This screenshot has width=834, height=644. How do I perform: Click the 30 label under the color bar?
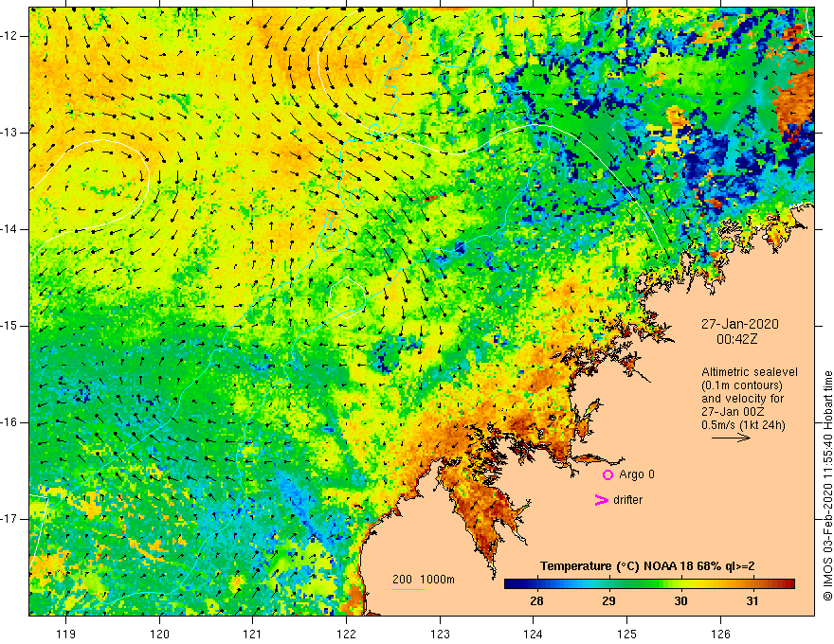[x=680, y=601]
